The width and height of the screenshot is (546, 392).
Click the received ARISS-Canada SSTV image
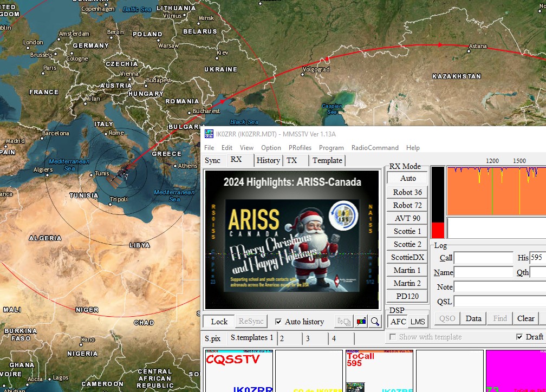coord(292,240)
